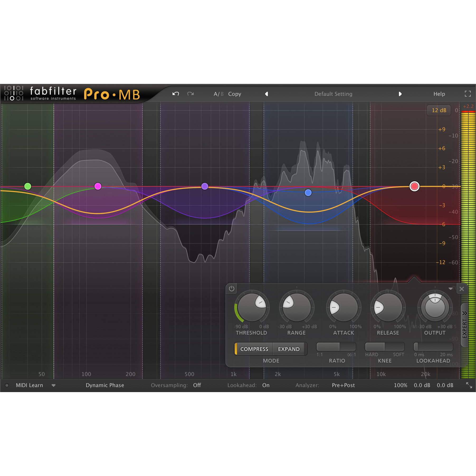Adjust the Ratio slider

[x=336, y=347]
